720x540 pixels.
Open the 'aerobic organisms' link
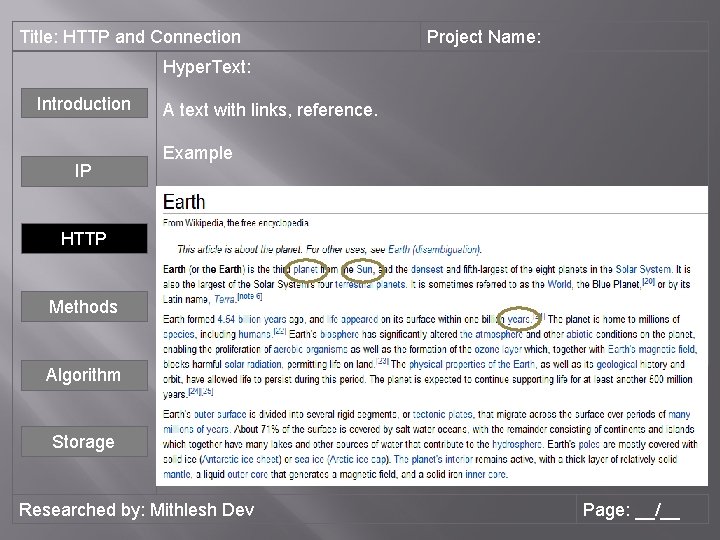pyautogui.click(x=310, y=349)
